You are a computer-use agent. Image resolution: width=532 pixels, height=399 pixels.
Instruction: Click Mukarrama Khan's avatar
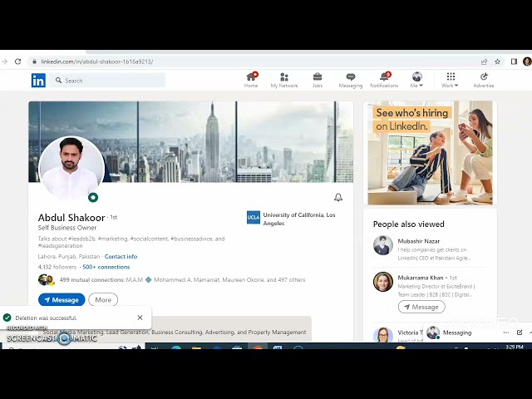click(x=383, y=282)
